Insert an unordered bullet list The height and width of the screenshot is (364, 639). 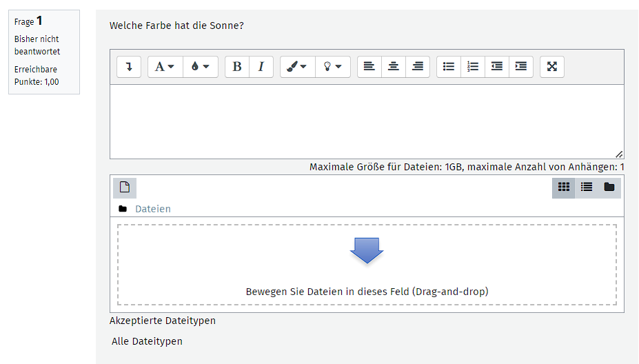tap(449, 67)
